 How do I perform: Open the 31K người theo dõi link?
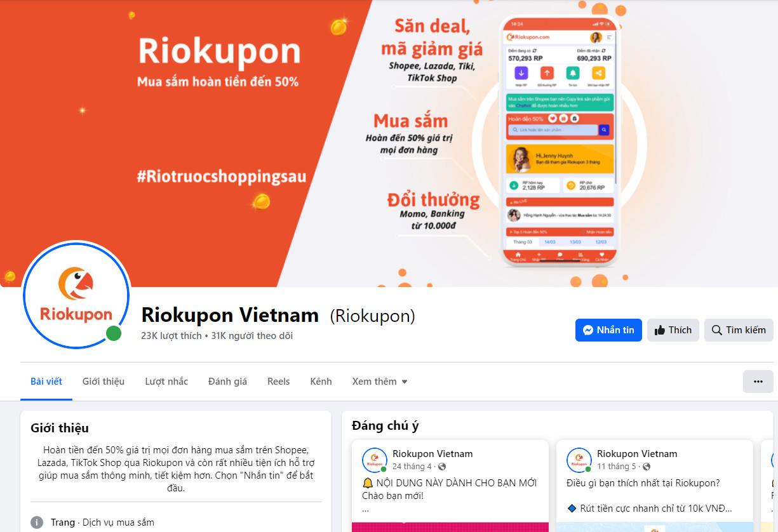[x=252, y=336]
